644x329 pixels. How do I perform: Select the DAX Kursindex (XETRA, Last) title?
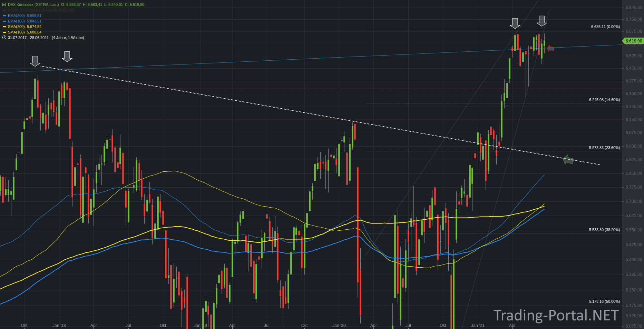33,4
